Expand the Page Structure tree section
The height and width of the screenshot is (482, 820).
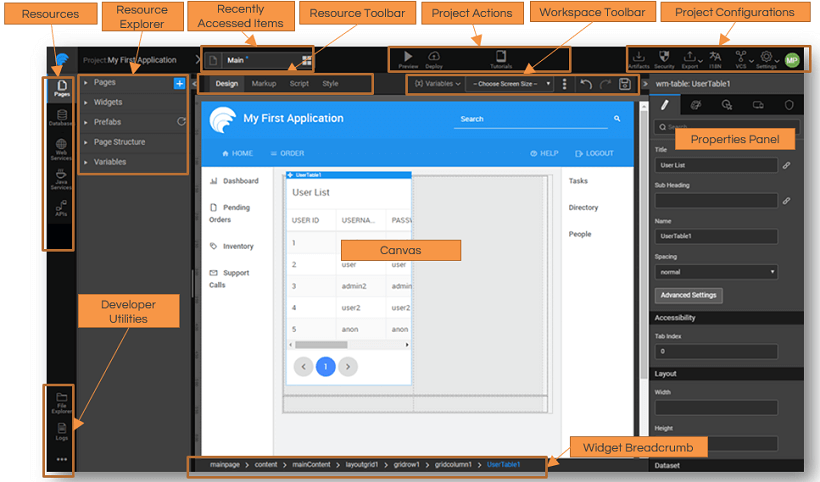click(119, 142)
